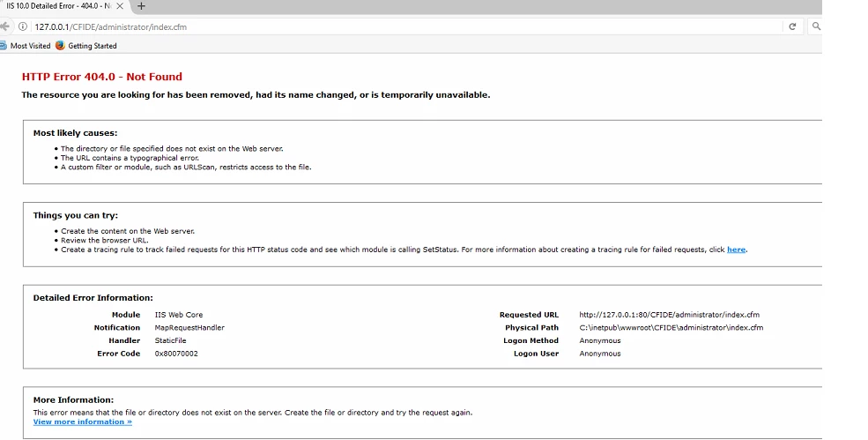Click the 'HTTP Error 404.0 - Not Found' heading
The image size is (868, 440).
click(x=102, y=77)
